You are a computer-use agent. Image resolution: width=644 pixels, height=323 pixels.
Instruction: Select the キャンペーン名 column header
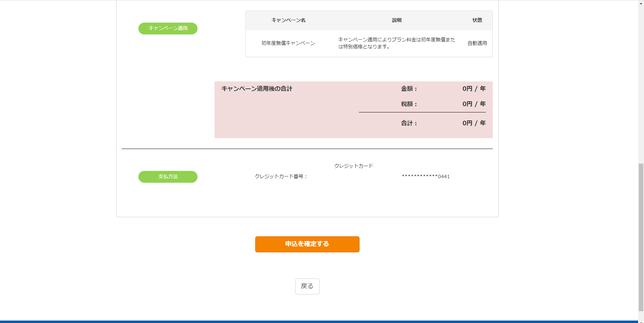tap(288, 20)
